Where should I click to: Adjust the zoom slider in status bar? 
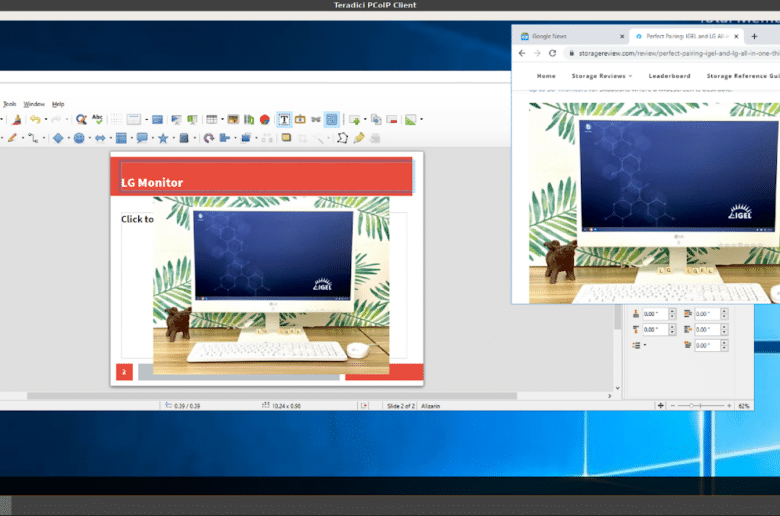tap(700, 406)
